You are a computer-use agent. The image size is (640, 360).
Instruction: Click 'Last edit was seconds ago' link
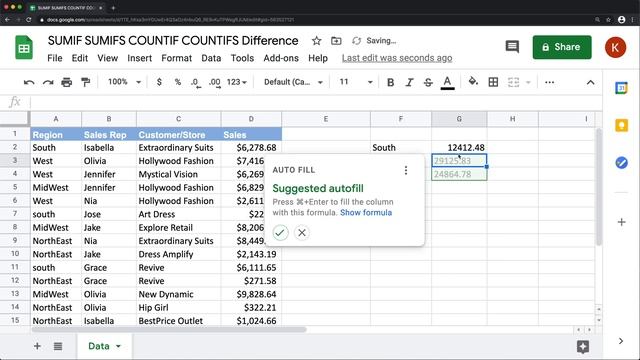[x=397, y=58]
